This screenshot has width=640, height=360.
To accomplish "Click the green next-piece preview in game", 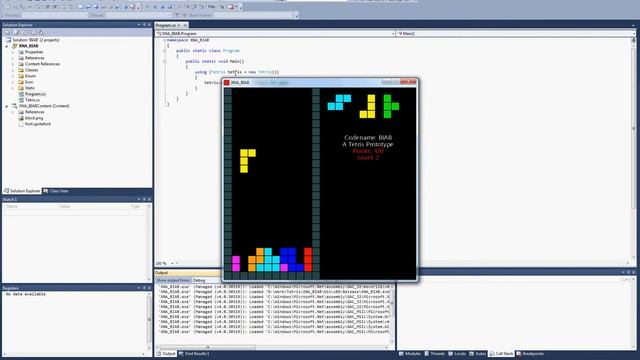I will [x=391, y=107].
